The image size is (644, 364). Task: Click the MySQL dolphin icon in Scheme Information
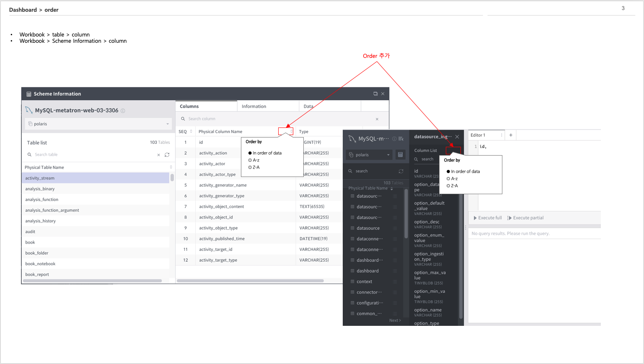click(x=28, y=110)
